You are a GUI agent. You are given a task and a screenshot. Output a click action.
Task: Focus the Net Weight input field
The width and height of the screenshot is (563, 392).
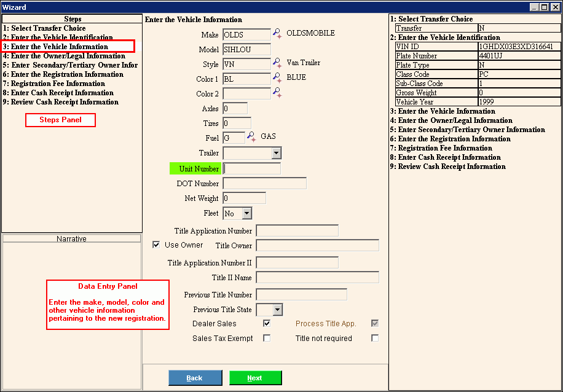tap(244, 198)
